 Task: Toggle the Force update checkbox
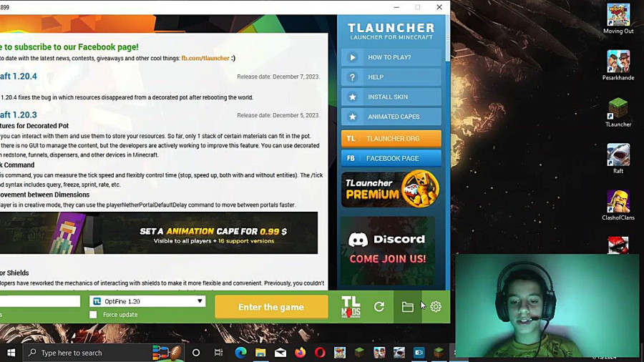[93, 315]
